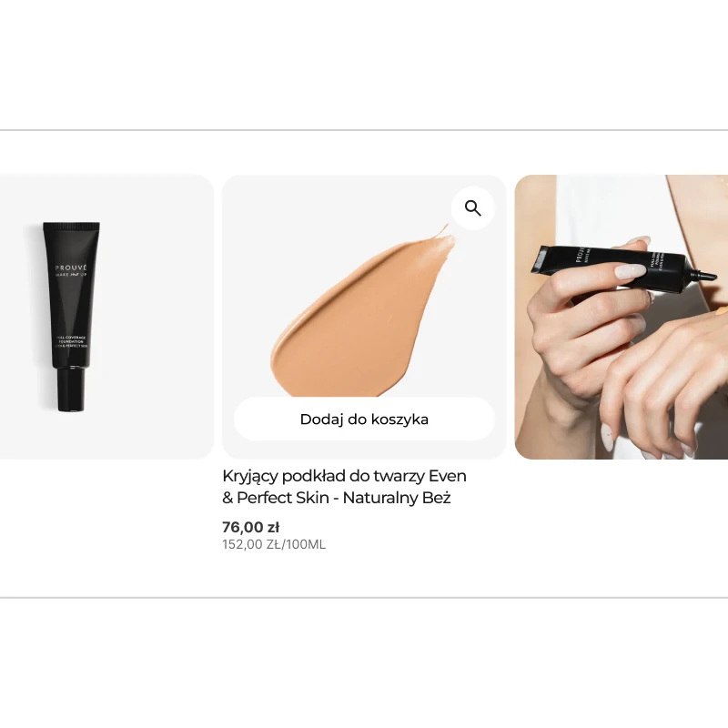Screen dimensions: 728x728
Task: Click the white manicured thumbnail holding the tube
Action: (x=631, y=270)
